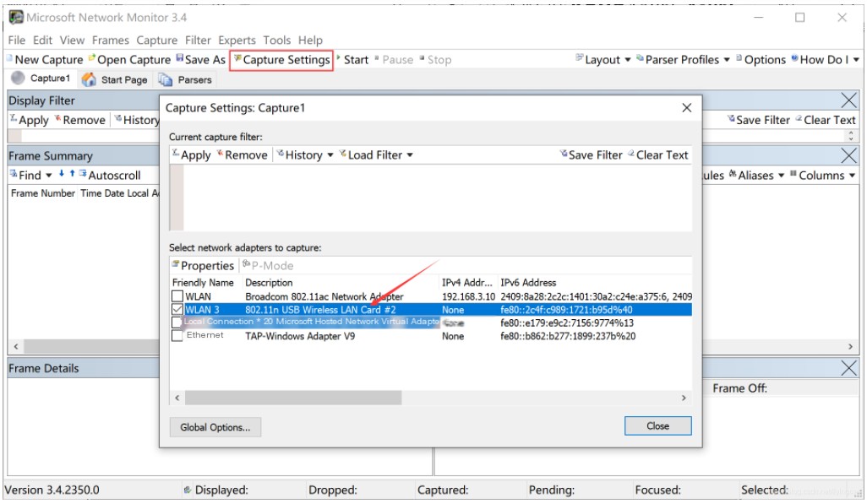Click Save Filter in the Display Filter pane
This screenshot has height=504, width=867.
point(758,120)
